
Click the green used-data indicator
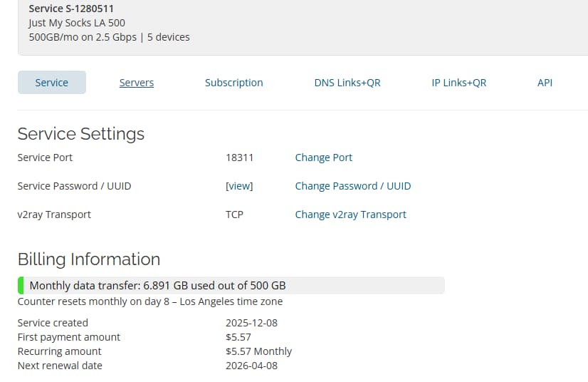click(x=21, y=286)
